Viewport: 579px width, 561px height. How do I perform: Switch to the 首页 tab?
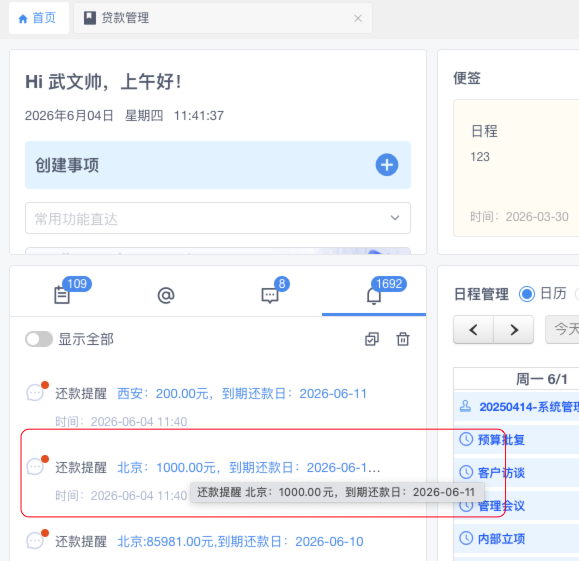38,18
